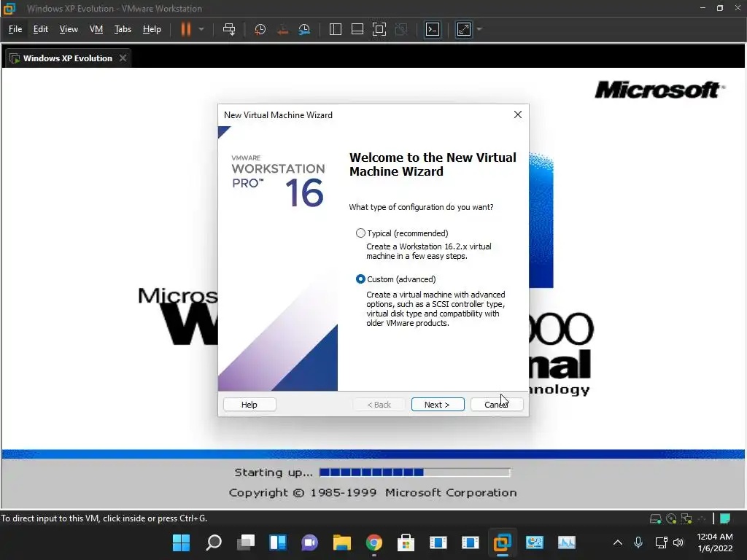Image resolution: width=747 pixels, height=560 pixels.
Task: Click the Next button in wizard
Action: coord(438,405)
